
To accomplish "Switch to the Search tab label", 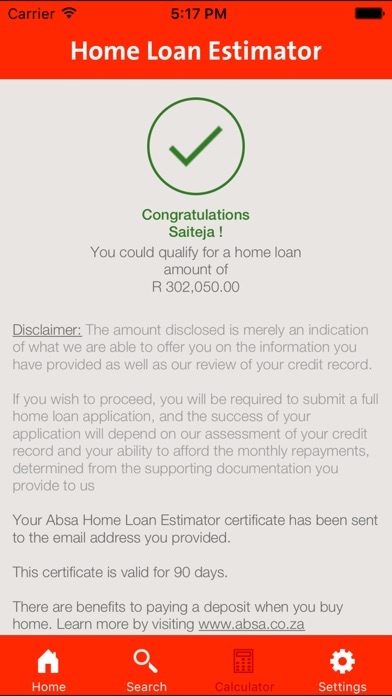I will 147,687.
